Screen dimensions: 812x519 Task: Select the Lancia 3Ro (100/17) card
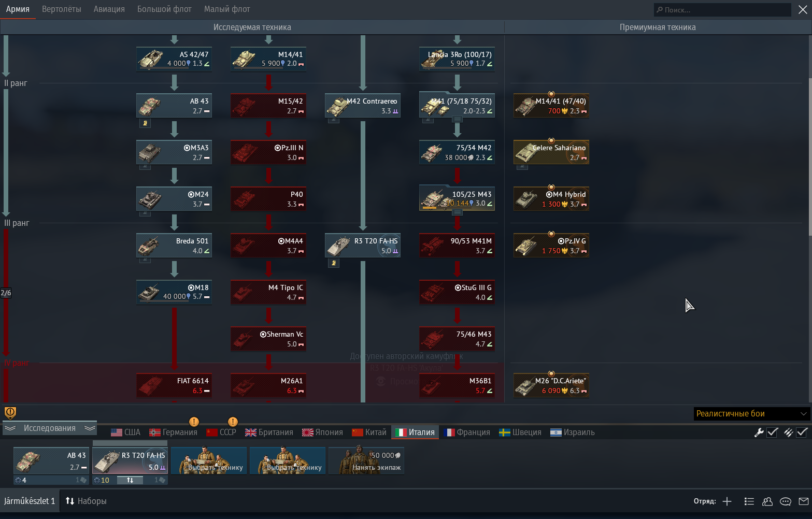click(457, 59)
